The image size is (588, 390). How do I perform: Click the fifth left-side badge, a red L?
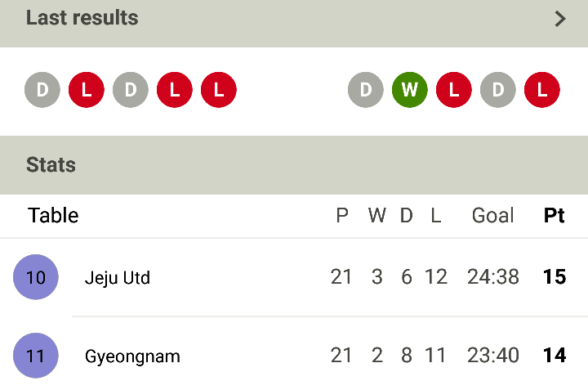pos(219,90)
